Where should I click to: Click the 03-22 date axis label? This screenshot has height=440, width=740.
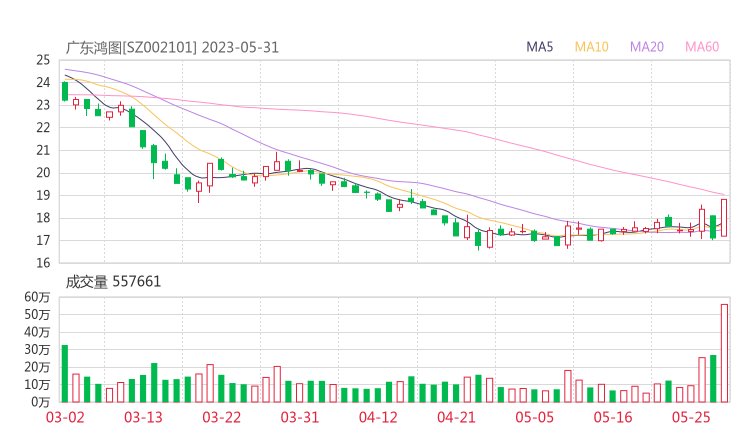click(x=222, y=417)
